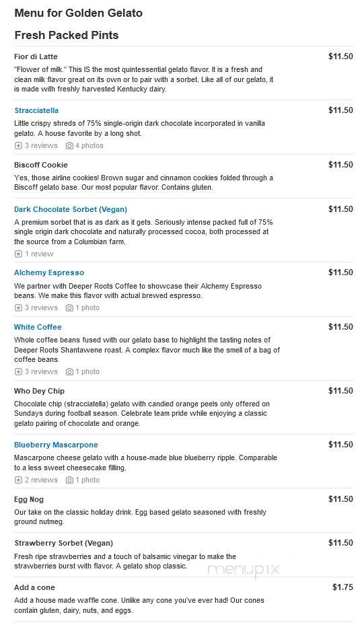
Task: Click the camera icon under Alchemy Espresso
Action: point(69,307)
